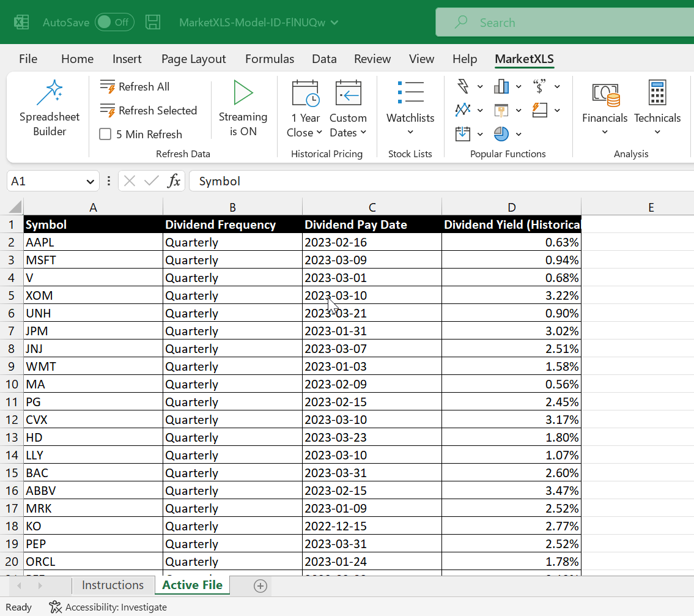Switch to the Data ribbon tab
Screen dimensions: 694x616
point(325,59)
